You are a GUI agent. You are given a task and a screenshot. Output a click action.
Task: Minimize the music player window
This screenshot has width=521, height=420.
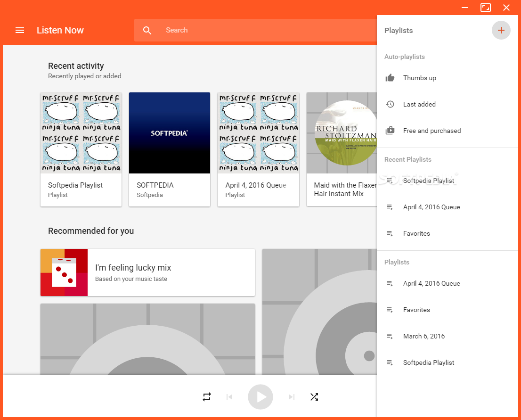(x=465, y=8)
